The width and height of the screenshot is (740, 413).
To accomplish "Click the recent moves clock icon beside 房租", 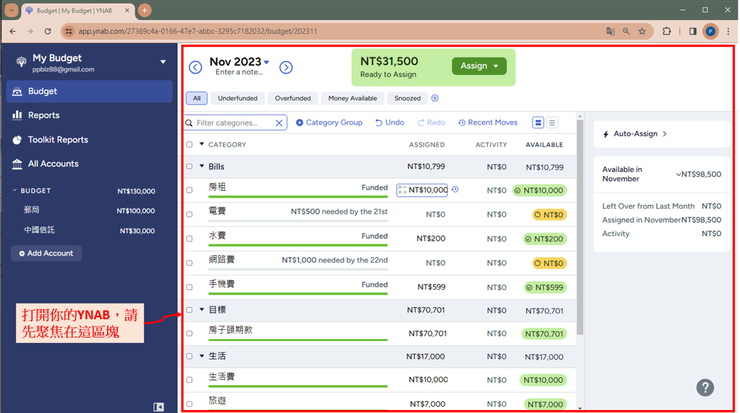I will pyautogui.click(x=455, y=190).
